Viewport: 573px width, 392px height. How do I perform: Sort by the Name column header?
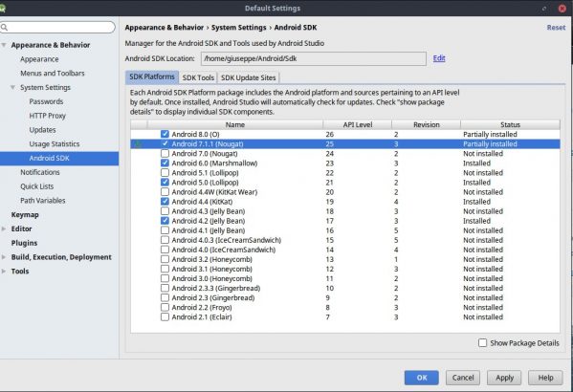(235, 124)
